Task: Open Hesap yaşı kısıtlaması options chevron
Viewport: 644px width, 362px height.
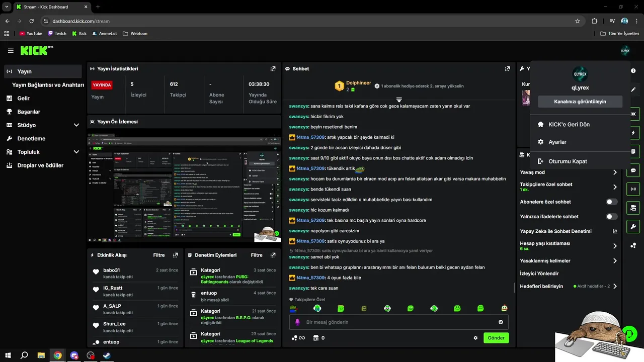Action: (x=615, y=246)
